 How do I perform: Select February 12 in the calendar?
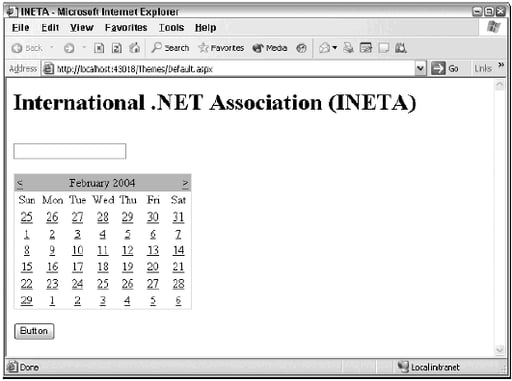pos(128,250)
